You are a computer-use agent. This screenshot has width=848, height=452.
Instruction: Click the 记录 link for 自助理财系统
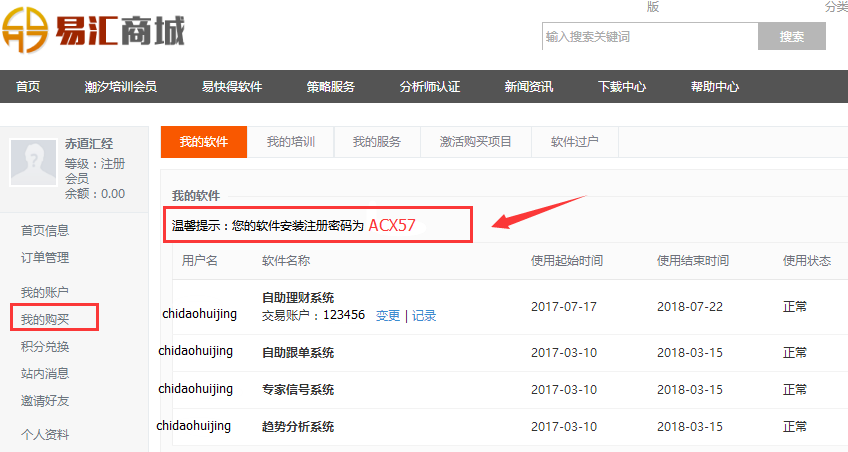tap(424, 316)
